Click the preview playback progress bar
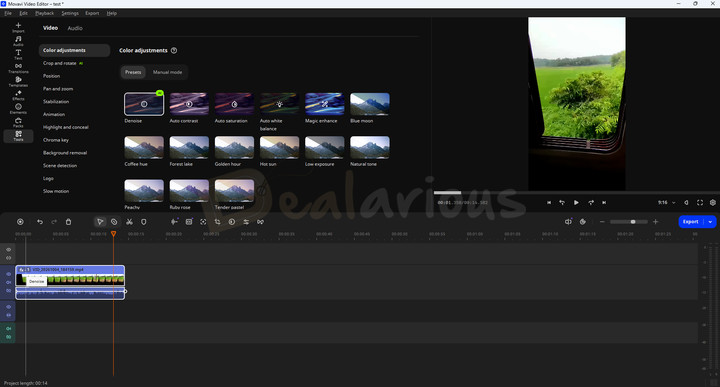This screenshot has height=387, width=720. tap(576, 193)
